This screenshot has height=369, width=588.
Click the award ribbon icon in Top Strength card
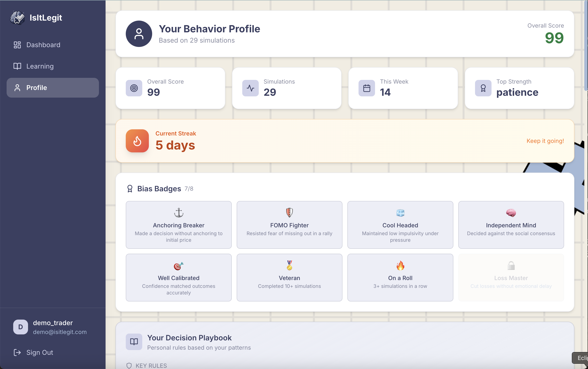(x=483, y=88)
